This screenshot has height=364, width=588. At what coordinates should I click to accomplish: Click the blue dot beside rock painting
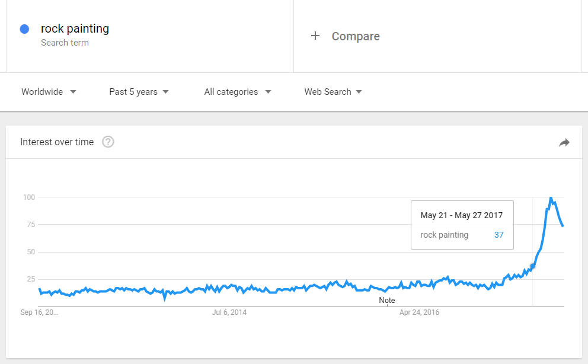(x=24, y=29)
